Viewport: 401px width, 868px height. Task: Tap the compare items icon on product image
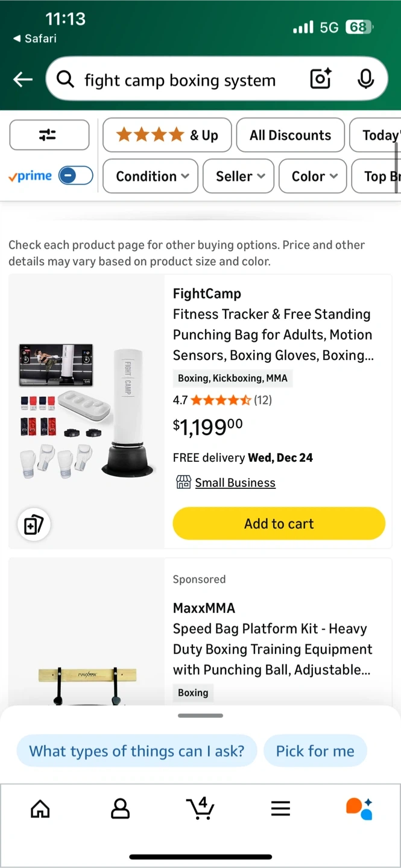[x=33, y=524]
